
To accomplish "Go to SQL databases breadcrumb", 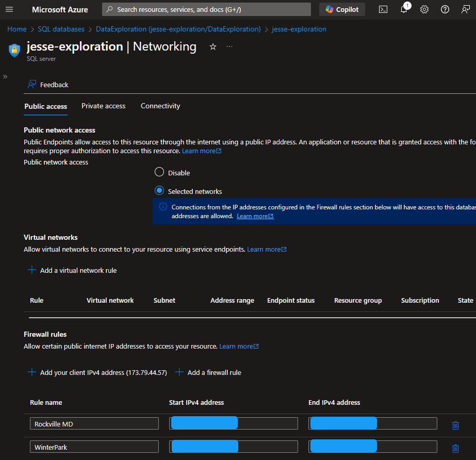I will [x=61, y=29].
